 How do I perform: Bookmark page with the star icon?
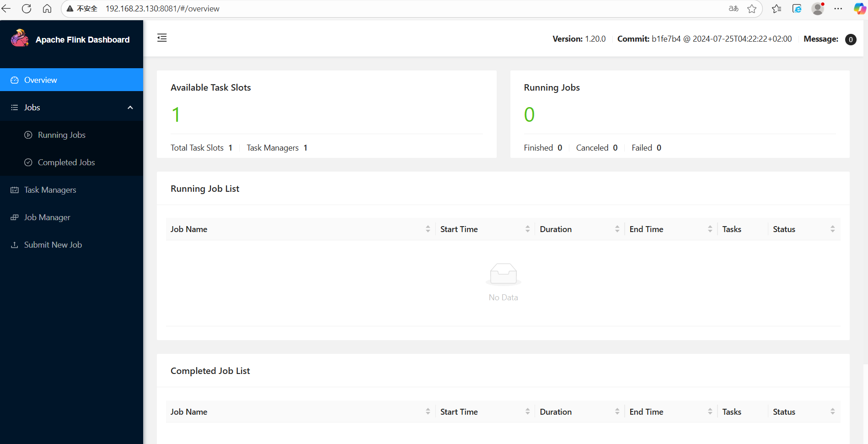752,9
